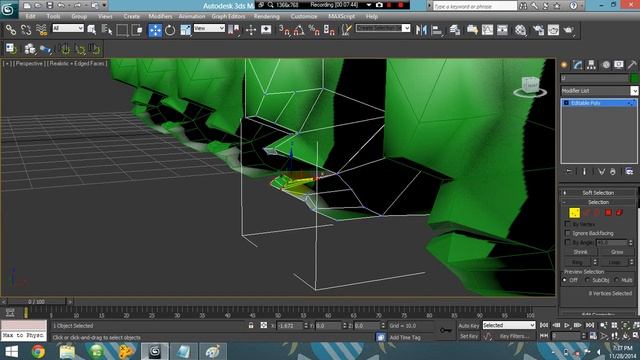Image resolution: width=640 pixels, height=360 pixels.
Task: Open the Key Filters dialog
Action: [514, 336]
